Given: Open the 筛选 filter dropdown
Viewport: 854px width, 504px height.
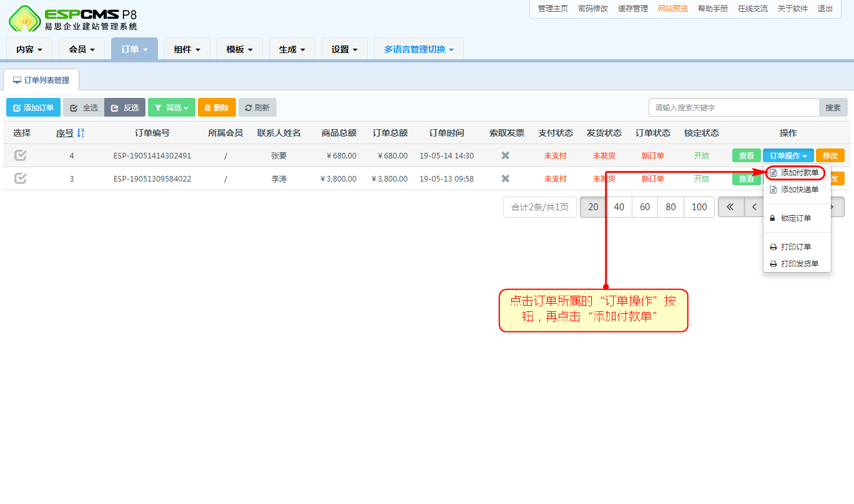Looking at the screenshot, I should 172,107.
